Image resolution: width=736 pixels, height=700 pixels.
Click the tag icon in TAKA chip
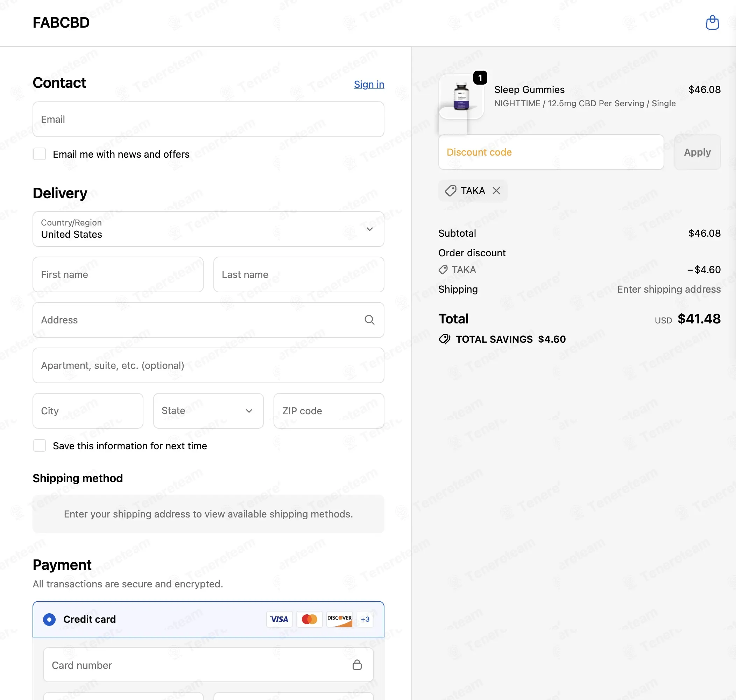[451, 191]
